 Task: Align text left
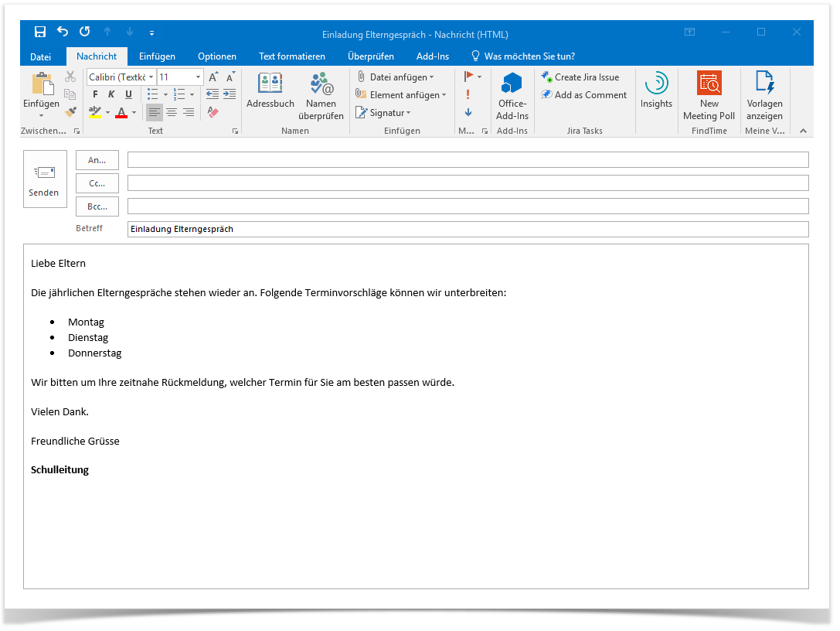[x=155, y=112]
